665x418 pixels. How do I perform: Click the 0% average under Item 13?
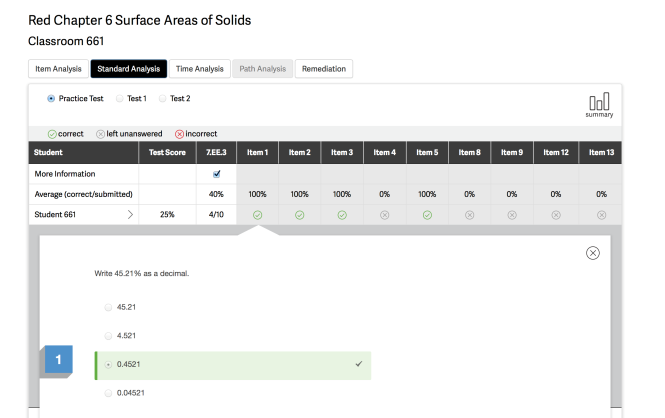pyautogui.click(x=601, y=194)
